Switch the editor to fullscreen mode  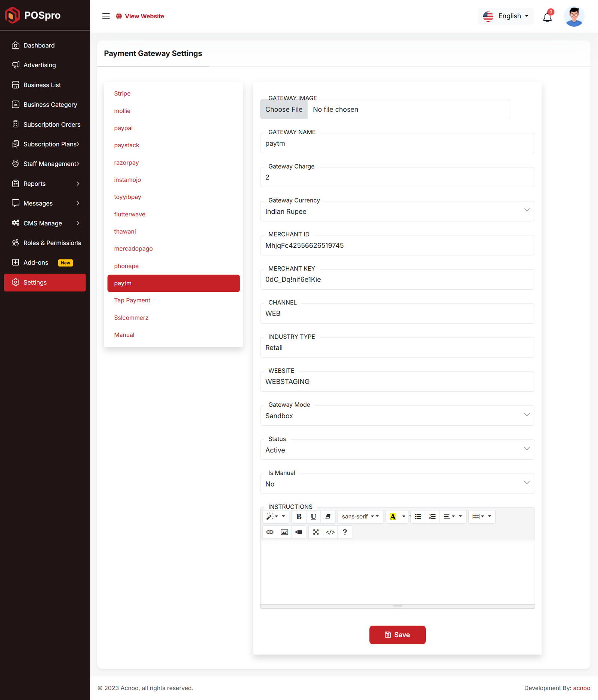coord(316,532)
